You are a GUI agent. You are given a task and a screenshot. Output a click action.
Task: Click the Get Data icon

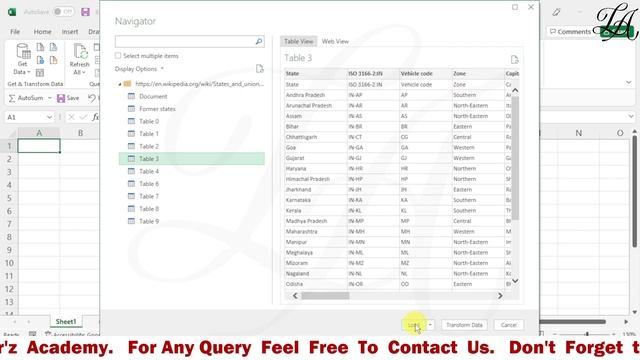[x=23, y=52]
